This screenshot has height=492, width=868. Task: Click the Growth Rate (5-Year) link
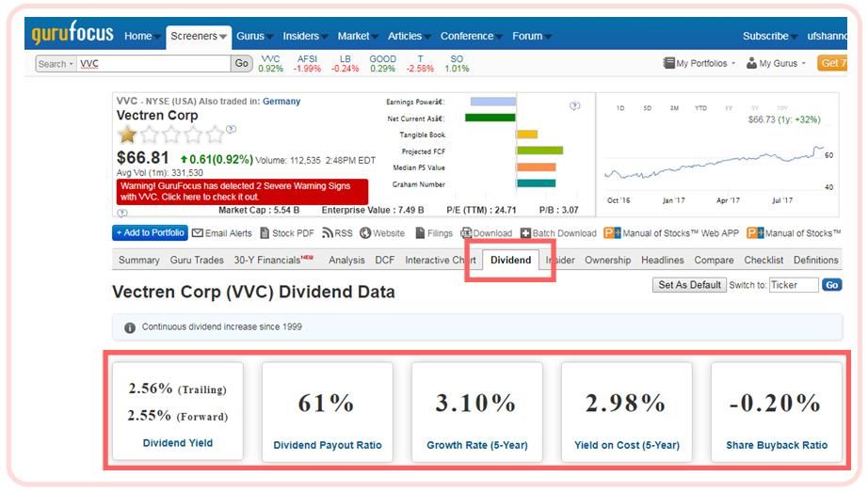tap(477, 445)
